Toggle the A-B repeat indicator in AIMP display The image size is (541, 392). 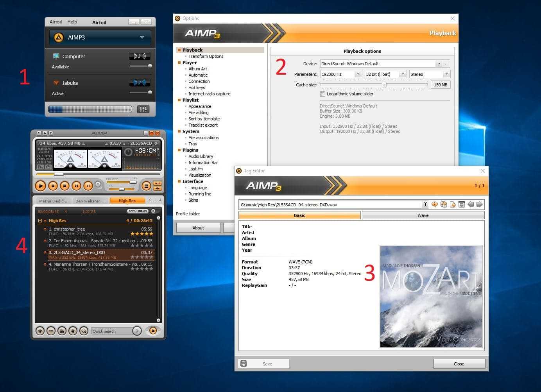(x=45, y=156)
